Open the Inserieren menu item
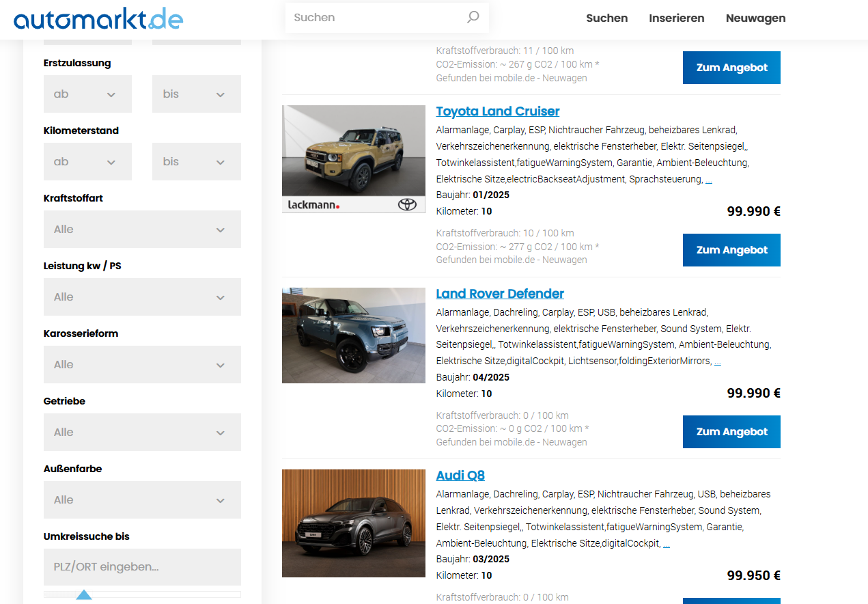 pos(676,18)
